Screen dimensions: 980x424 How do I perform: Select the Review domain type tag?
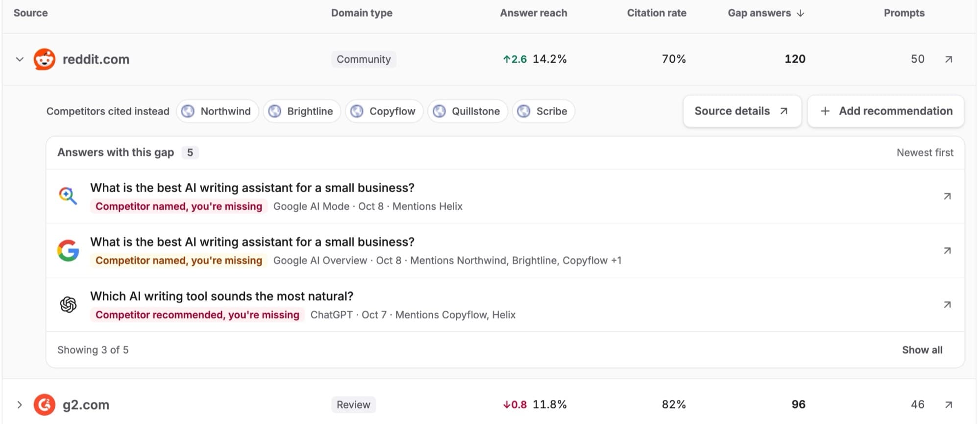[x=353, y=405]
